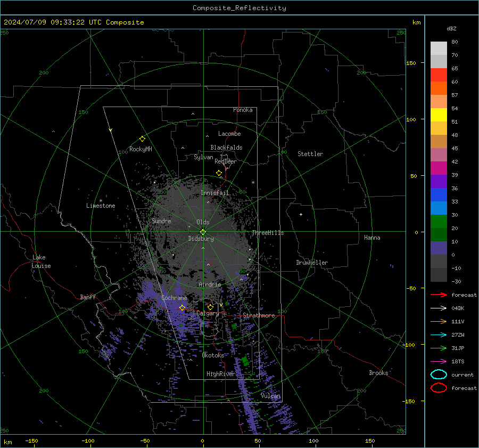Click the Stettler label

coord(310,154)
